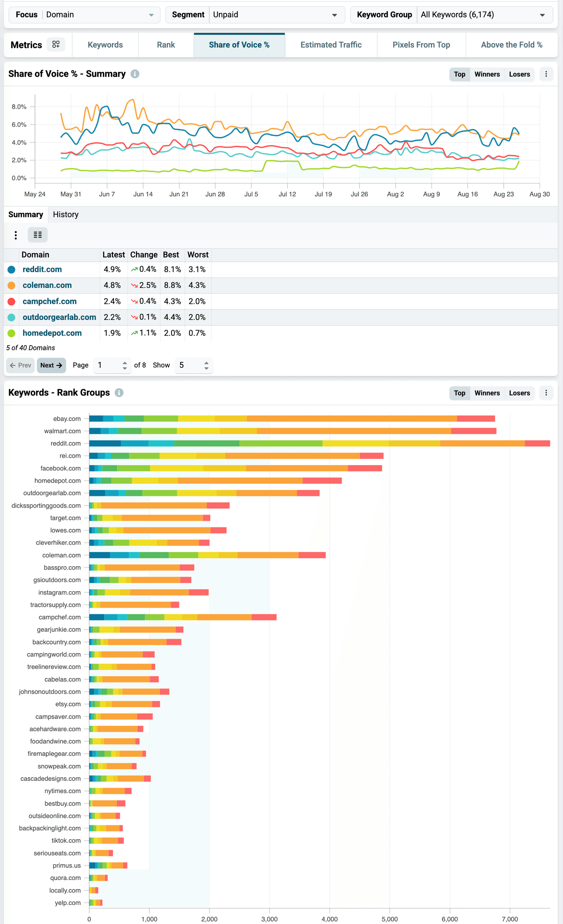563x924 pixels.
Task: Open the coleman.com domain link
Action: tap(47, 285)
